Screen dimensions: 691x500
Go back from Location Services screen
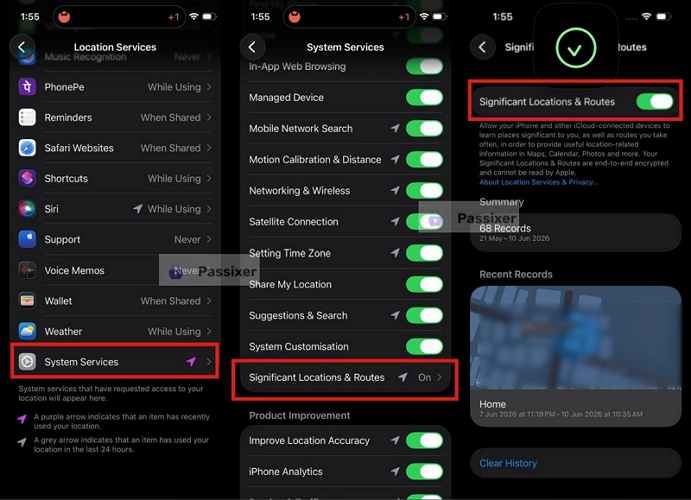[22, 47]
